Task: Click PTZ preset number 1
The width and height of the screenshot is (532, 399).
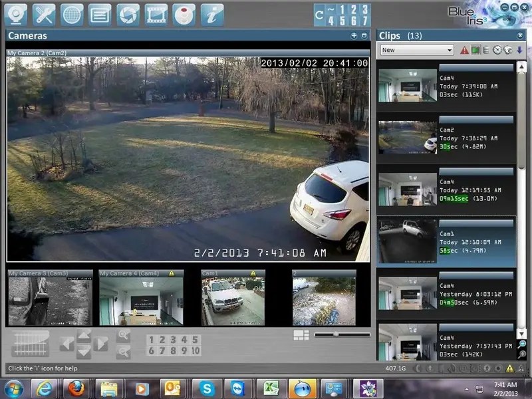Action: (152, 340)
